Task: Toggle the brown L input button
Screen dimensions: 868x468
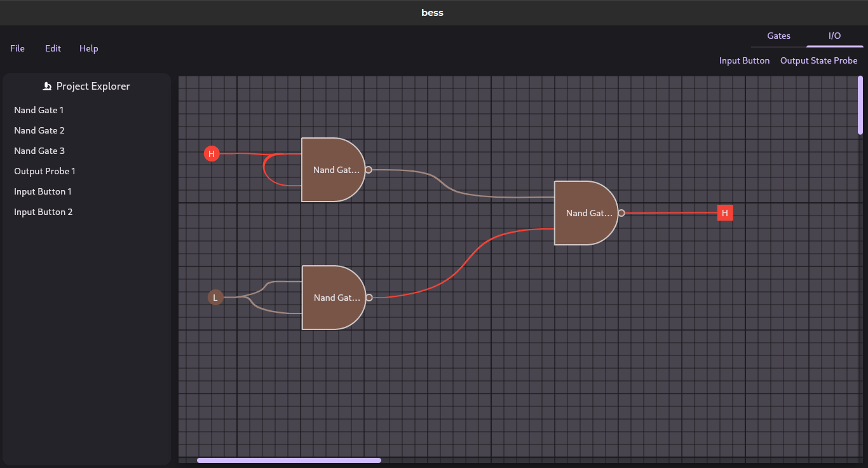Action: tap(215, 297)
